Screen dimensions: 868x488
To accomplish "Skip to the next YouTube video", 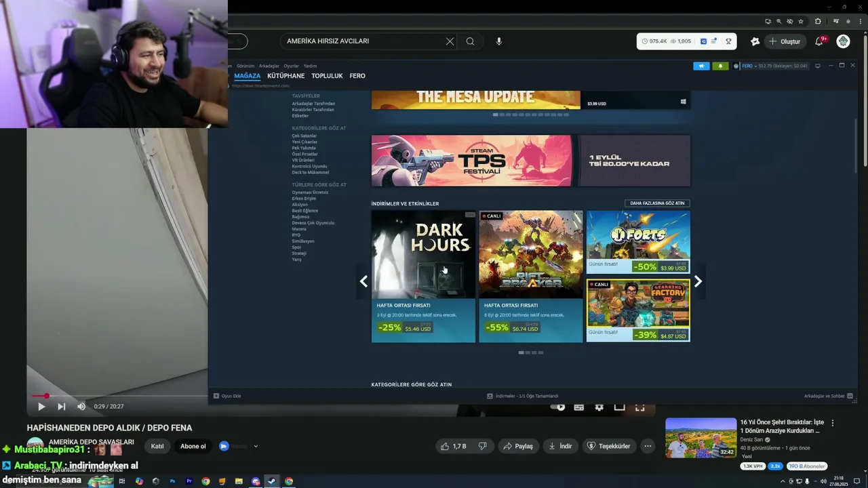I will pos(62,407).
